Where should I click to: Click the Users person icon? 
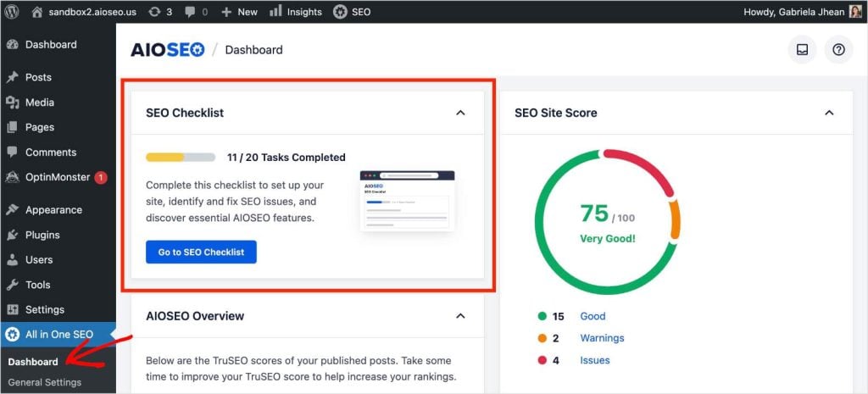tap(13, 259)
